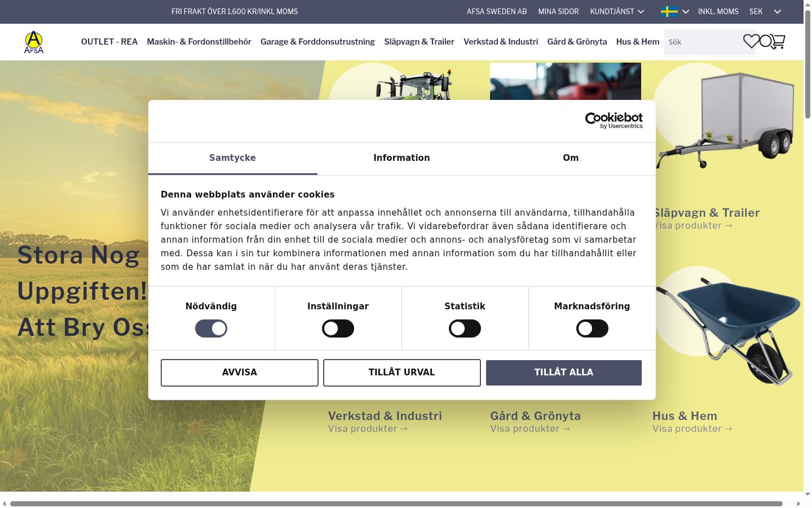
Task: Click the AVVISA button
Action: 240,373
